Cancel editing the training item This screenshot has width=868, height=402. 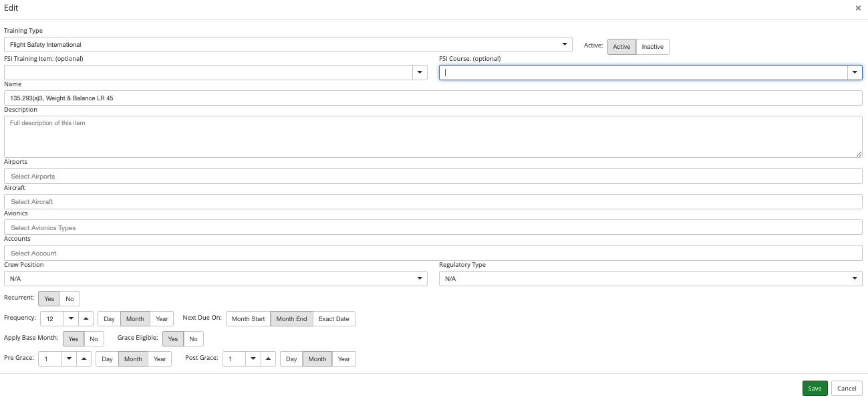pyautogui.click(x=847, y=389)
